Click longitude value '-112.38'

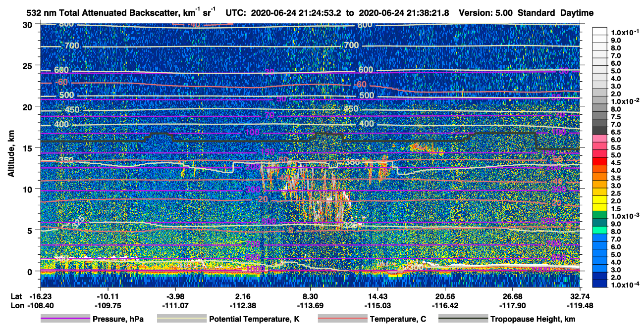pyautogui.click(x=243, y=305)
